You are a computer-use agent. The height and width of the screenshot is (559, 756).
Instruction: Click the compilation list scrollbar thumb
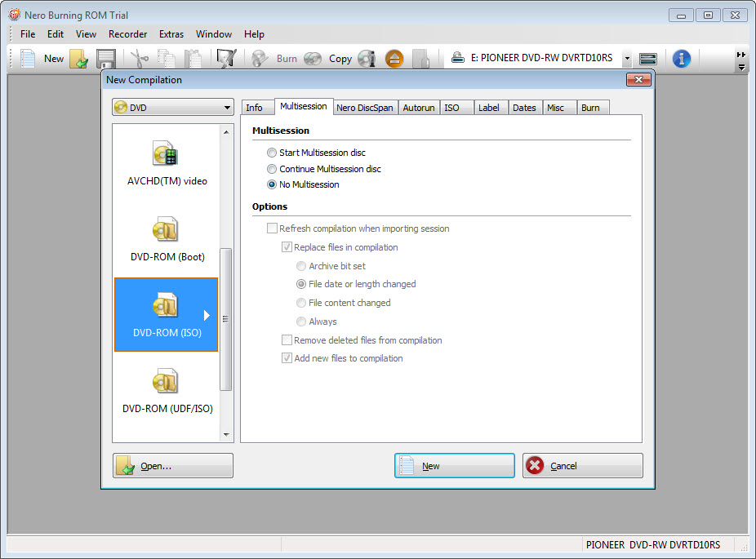pyautogui.click(x=225, y=319)
